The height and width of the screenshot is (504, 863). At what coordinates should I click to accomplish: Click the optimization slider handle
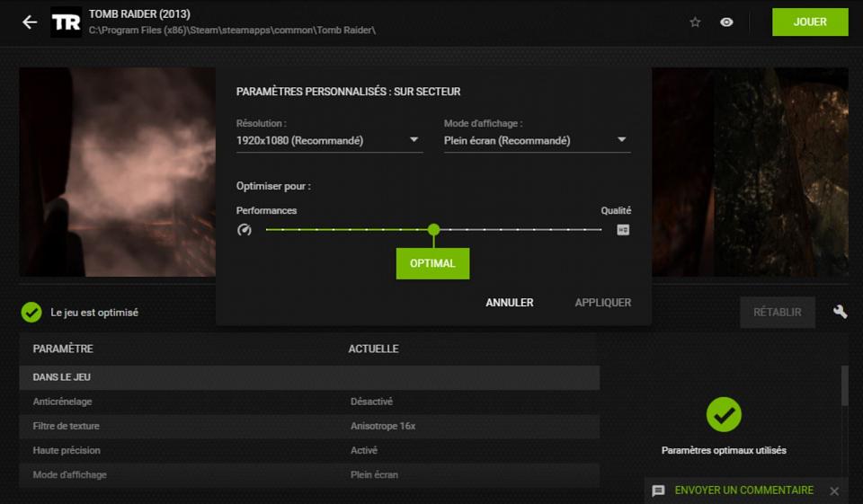(x=433, y=230)
